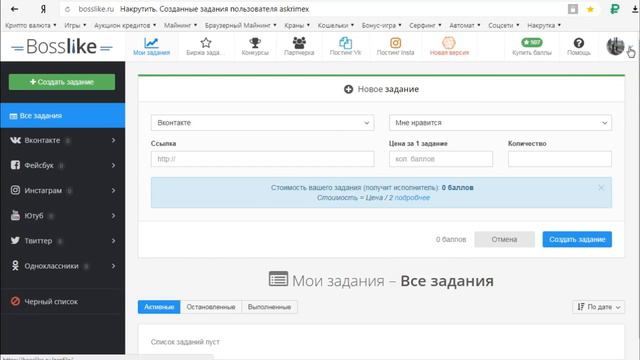This screenshot has width=640, height=360.
Task: Switch to the Выполненные tab
Action: (x=269, y=307)
